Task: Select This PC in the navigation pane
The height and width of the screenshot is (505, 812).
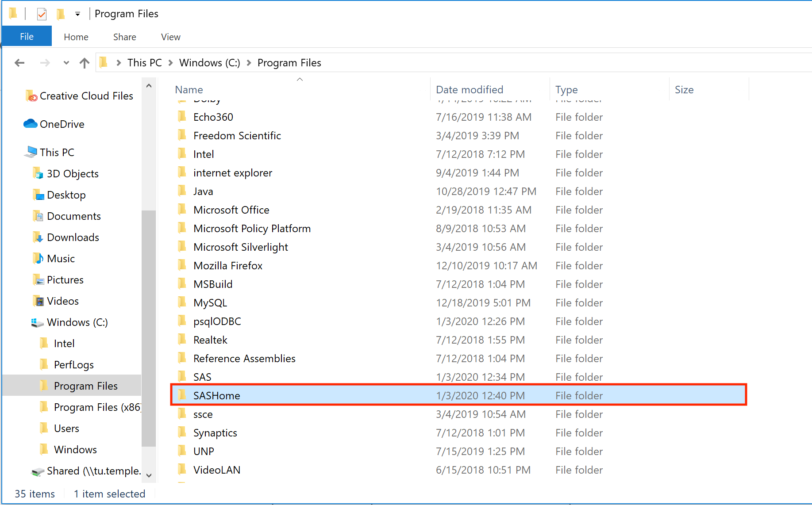Action: (50, 153)
